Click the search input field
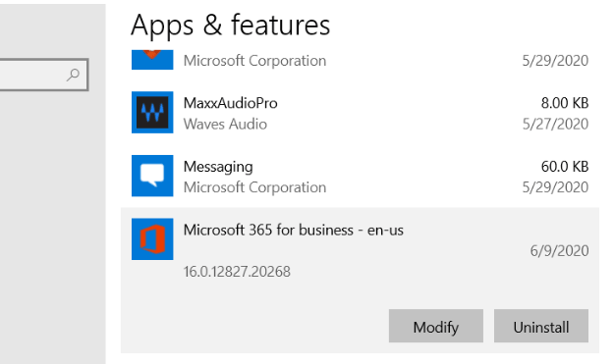Screen dimensions: 614x364 43,75
